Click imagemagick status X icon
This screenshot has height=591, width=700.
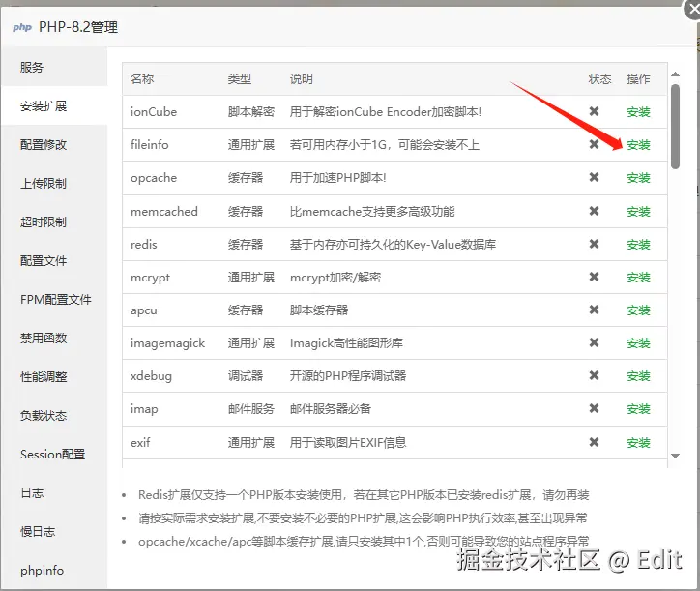594,342
